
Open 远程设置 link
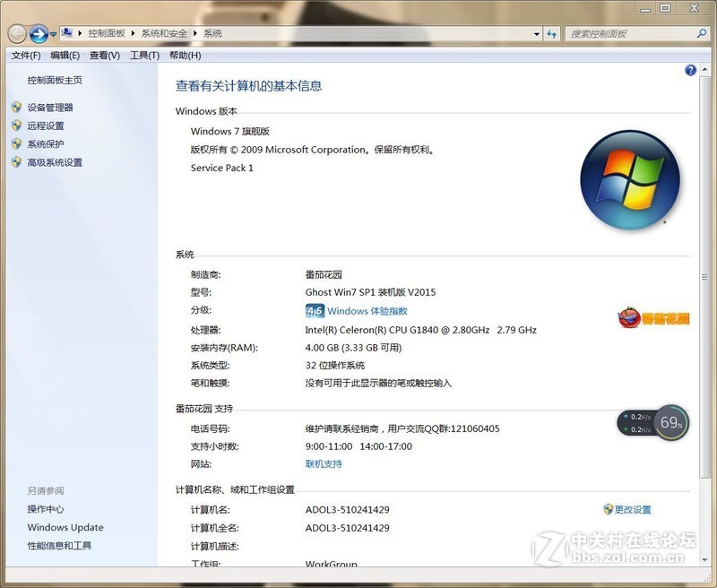(46, 125)
